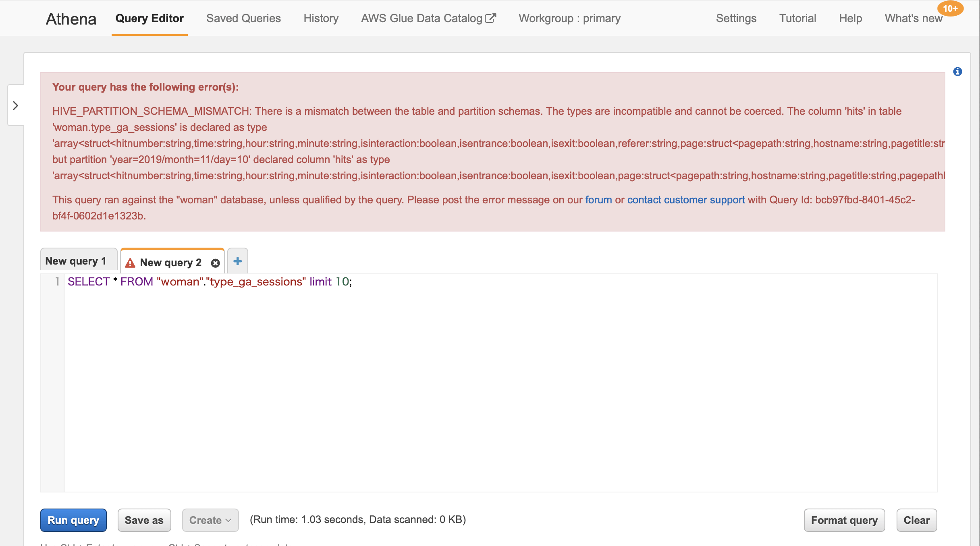
Task: Clear the query editor
Action: click(x=916, y=520)
